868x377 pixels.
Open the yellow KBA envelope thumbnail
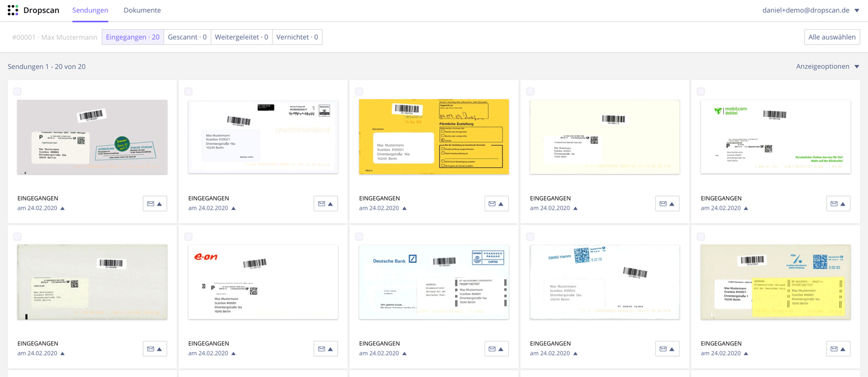click(x=775, y=282)
